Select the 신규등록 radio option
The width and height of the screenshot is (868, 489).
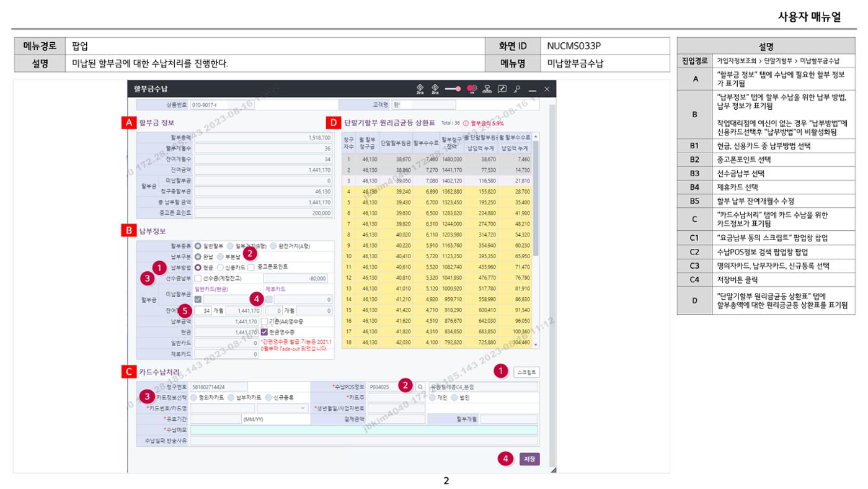point(268,397)
